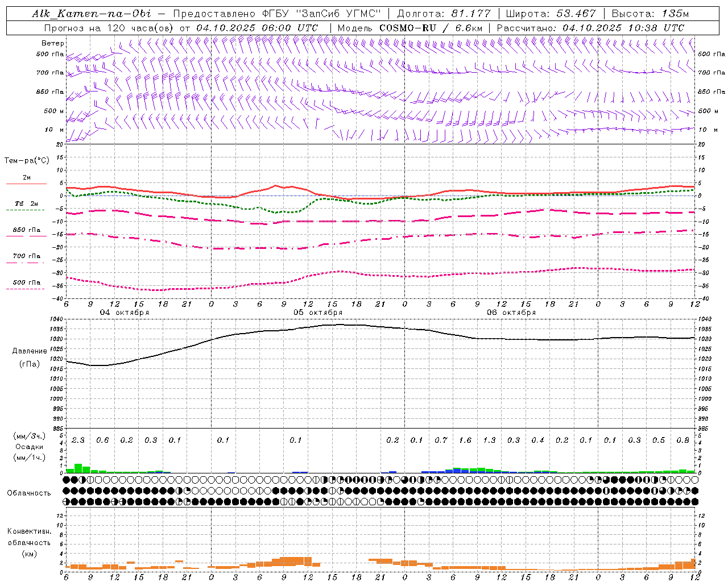Click the Облачность cloud cover label
The width and height of the screenshot is (728, 582).
click(x=29, y=493)
